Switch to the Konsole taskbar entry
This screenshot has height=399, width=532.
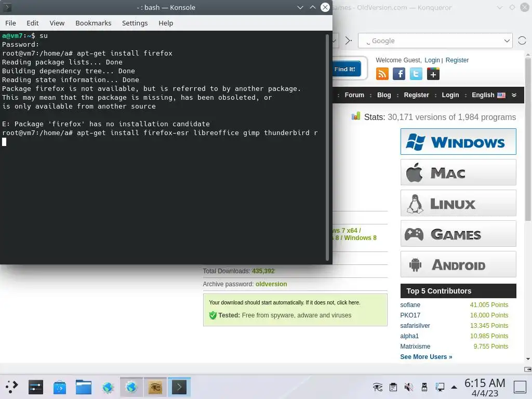179,387
